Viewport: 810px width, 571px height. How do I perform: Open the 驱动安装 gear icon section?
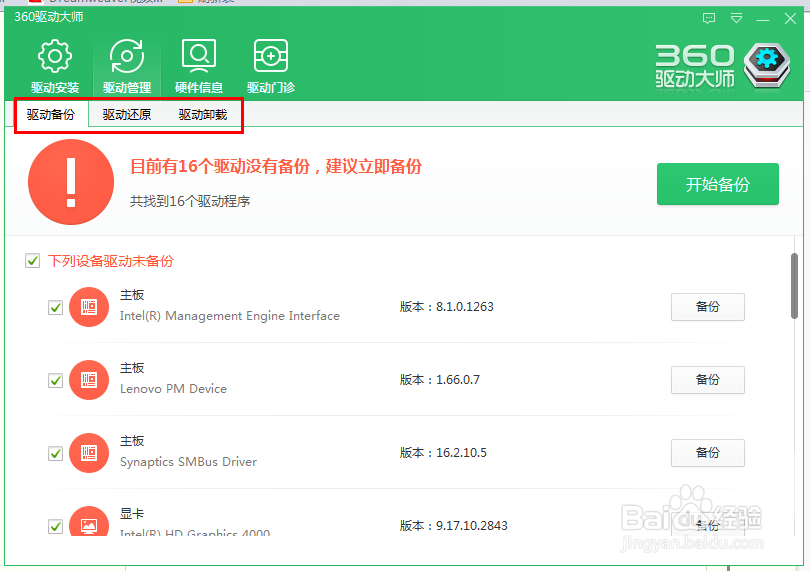click(55, 66)
